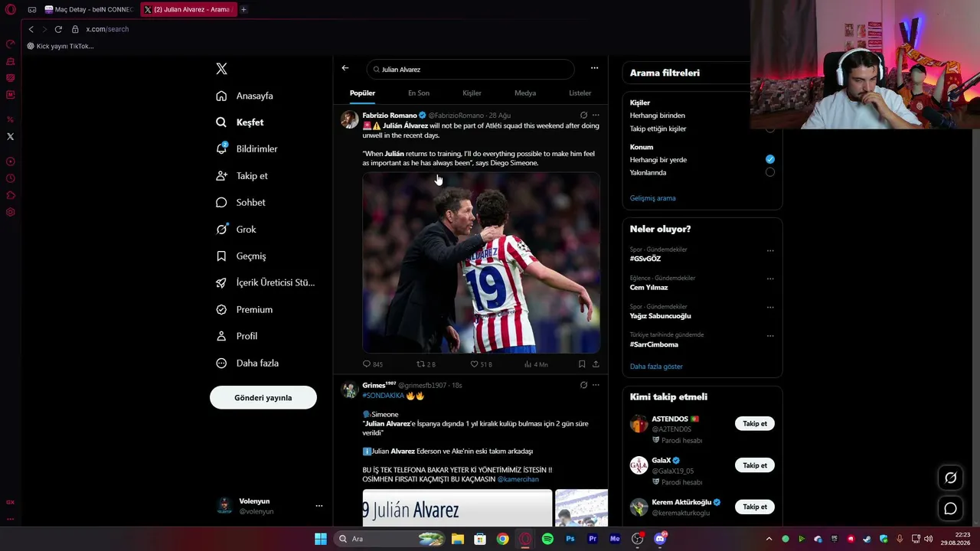The image size is (980, 551).
Task: Switch to the Medya tab
Action: click(525, 93)
